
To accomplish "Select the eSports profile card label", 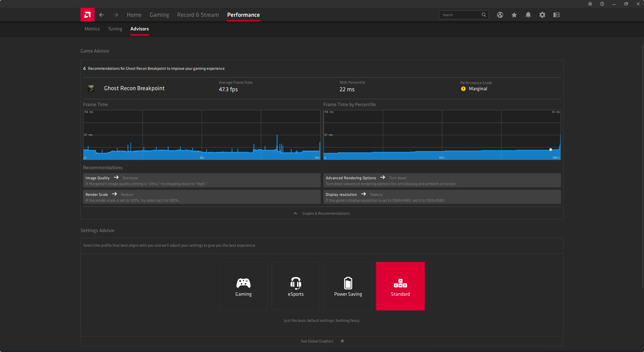I will (296, 294).
